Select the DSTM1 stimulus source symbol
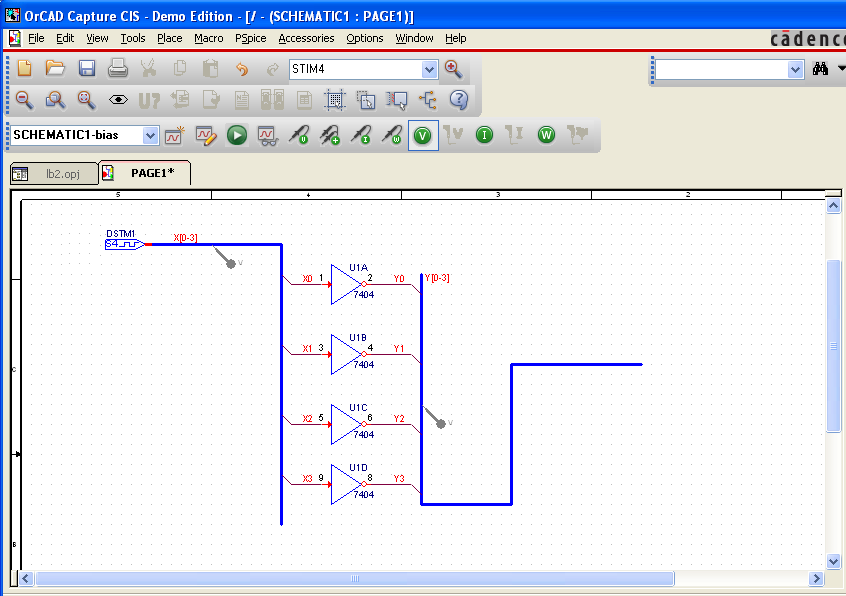 coord(124,244)
